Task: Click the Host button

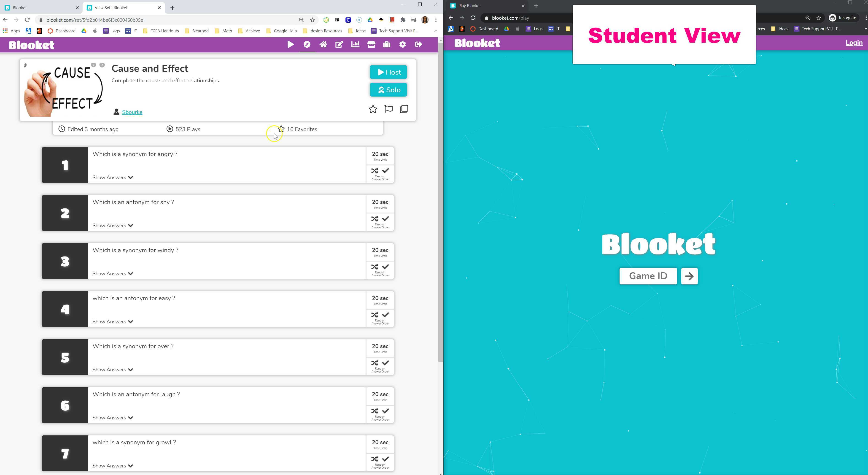Action: 388,72
